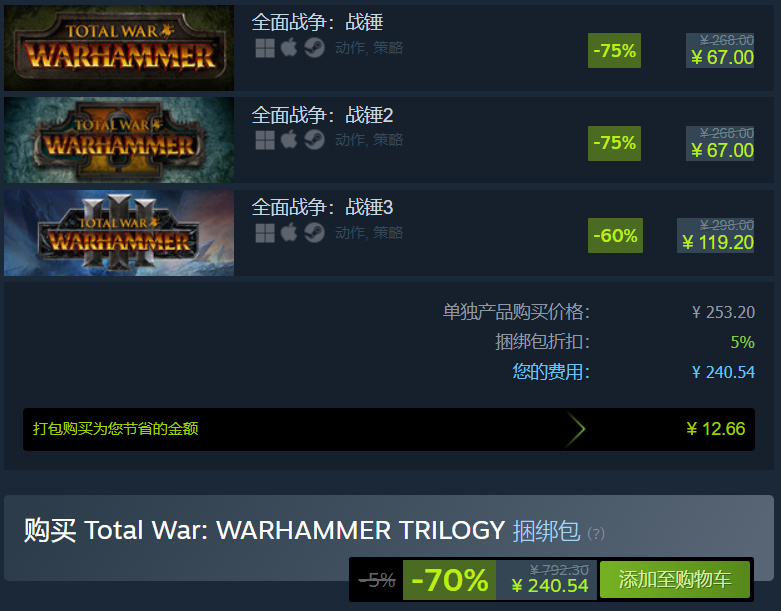Click Windows icon under 全面战争：战锤2
This screenshot has height=611, width=781.
coord(265,140)
